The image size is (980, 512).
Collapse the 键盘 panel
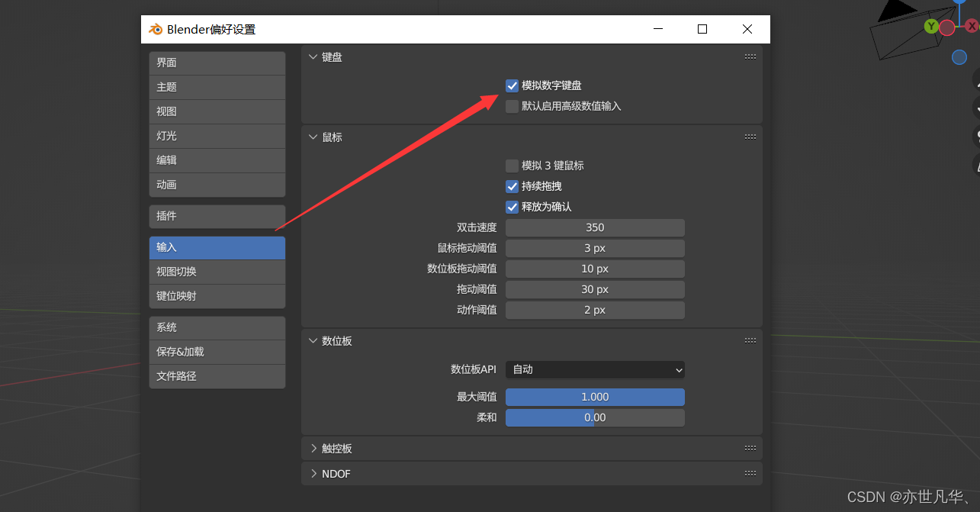[313, 56]
